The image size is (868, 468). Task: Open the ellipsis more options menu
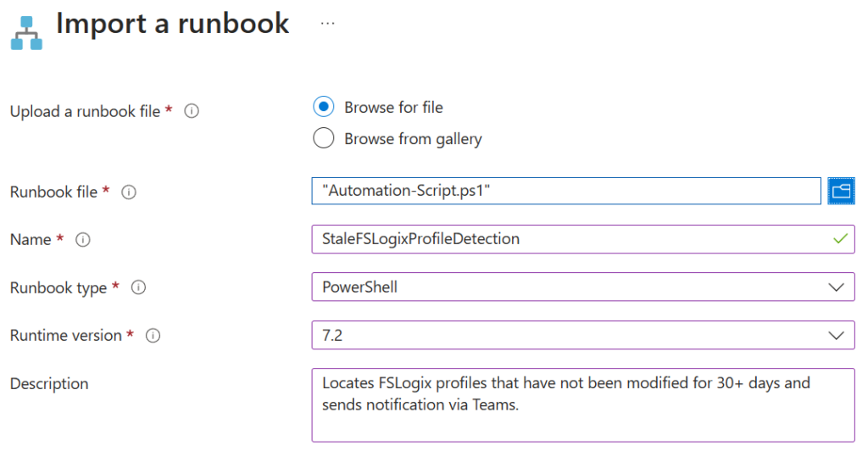click(x=328, y=24)
